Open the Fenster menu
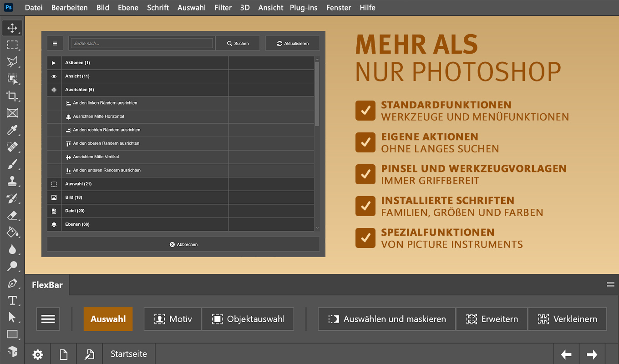Image resolution: width=619 pixels, height=364 pixels. click(339, 7)
